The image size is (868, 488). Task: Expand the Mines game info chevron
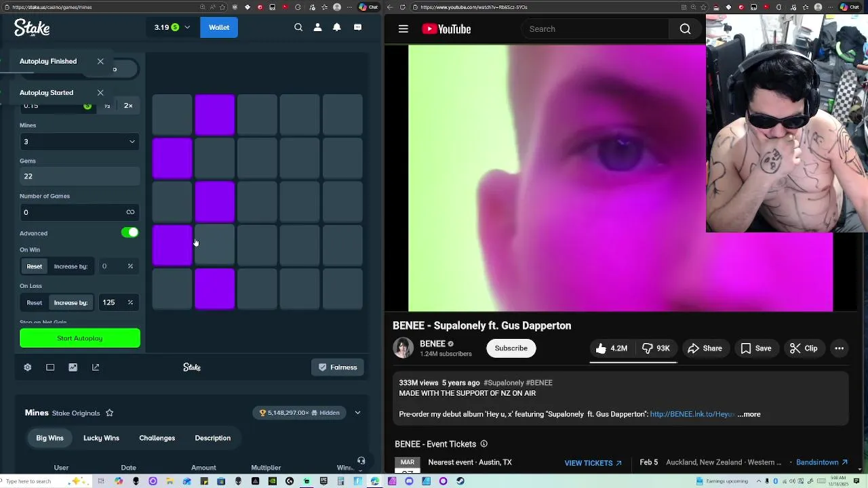[x=357, y=413]
